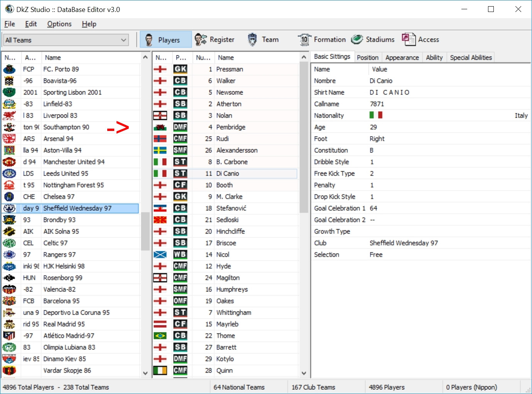532x394 pixels.
Task: Click the Arsenal 94 crest icon
Action: pyautogui.click(x=9, y=139)
